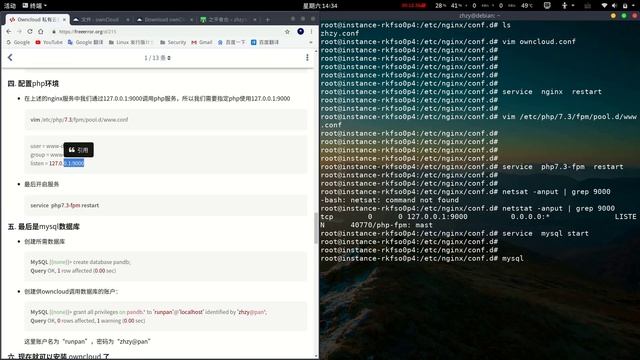Expand the bookmarks bar overflow chevron
This screenshot has width=640, height=360.
coord(311,42)
